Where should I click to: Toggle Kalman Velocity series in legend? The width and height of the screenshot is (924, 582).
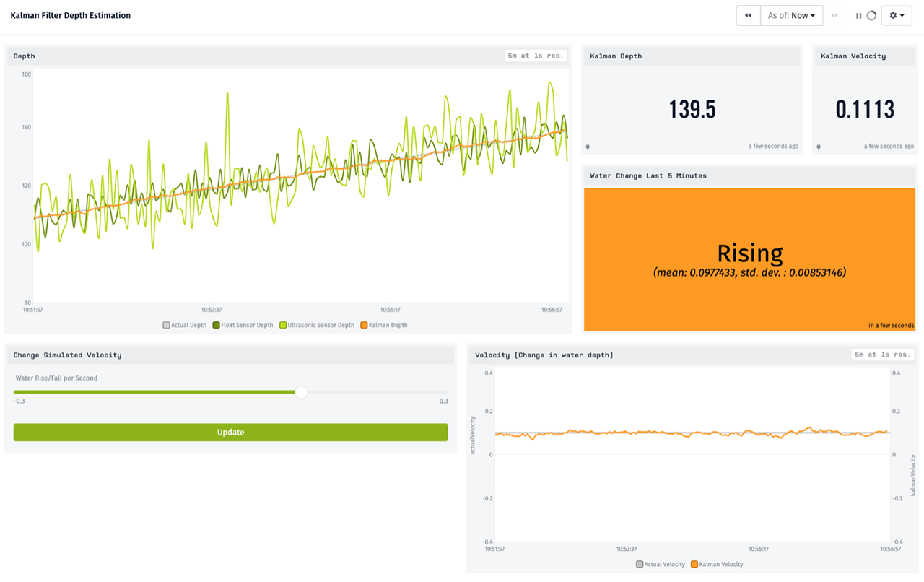click(717, 565)
